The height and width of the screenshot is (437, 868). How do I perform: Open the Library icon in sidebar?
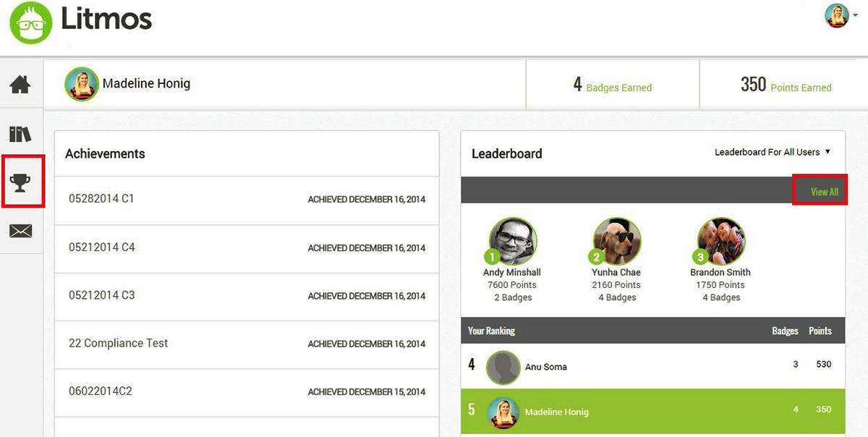[20, 133]
